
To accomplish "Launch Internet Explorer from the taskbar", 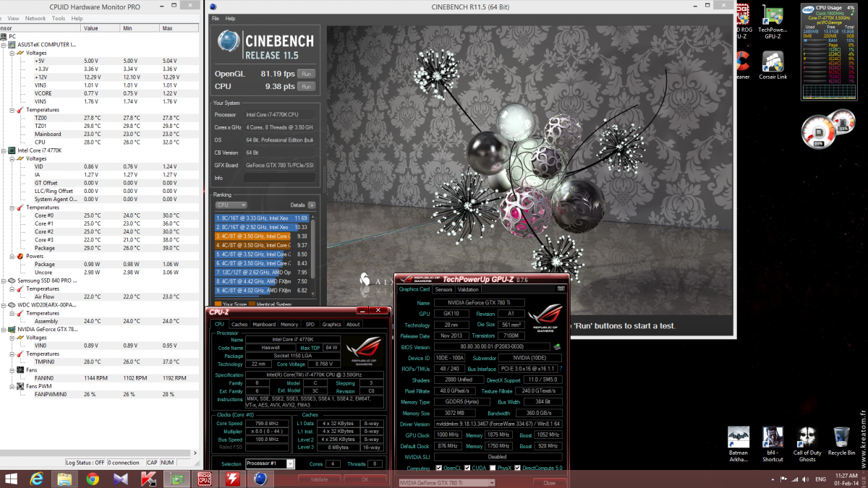I will (37, 479).
